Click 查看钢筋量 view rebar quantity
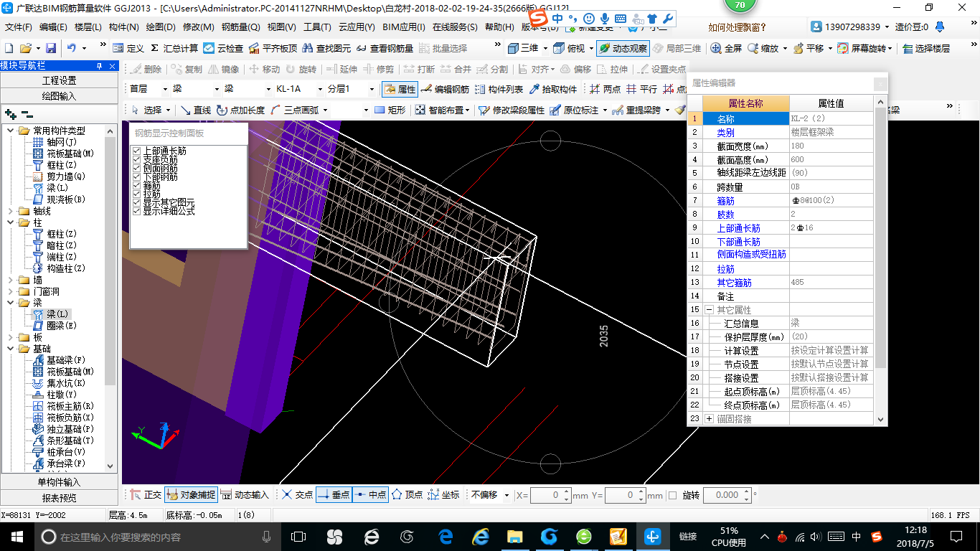 coord(385,48)
